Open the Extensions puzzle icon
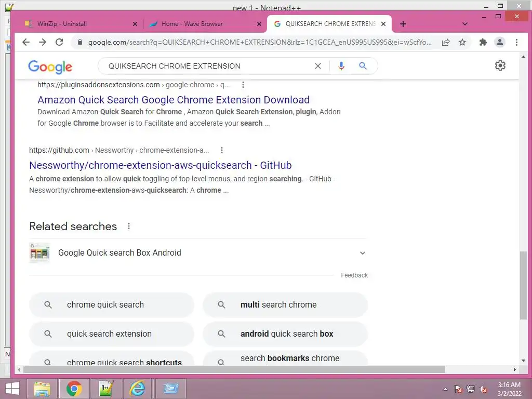The width and height of the screenshot is (532, 399). [483, 42]
